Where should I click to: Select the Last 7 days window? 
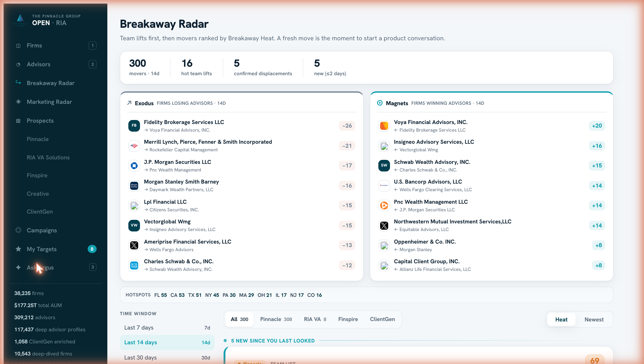click(x=167, y=328)
